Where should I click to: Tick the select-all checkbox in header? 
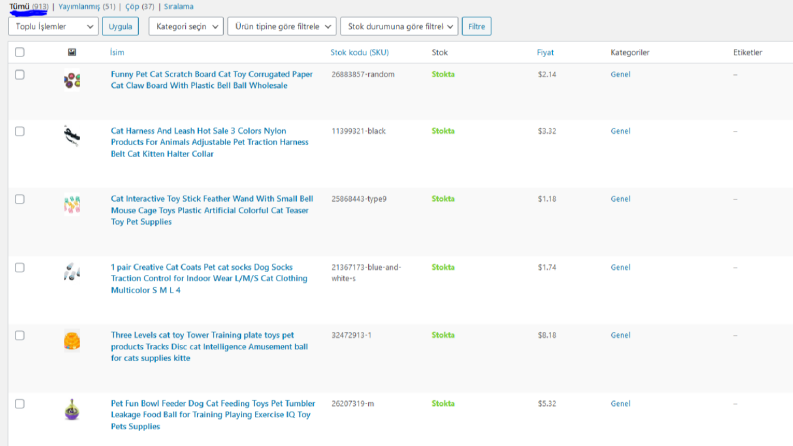[x=20, y=52]
